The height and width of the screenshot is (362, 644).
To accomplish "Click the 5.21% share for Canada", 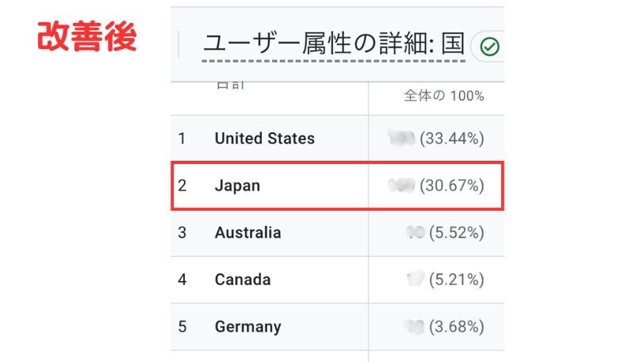I will click(457, 280).
